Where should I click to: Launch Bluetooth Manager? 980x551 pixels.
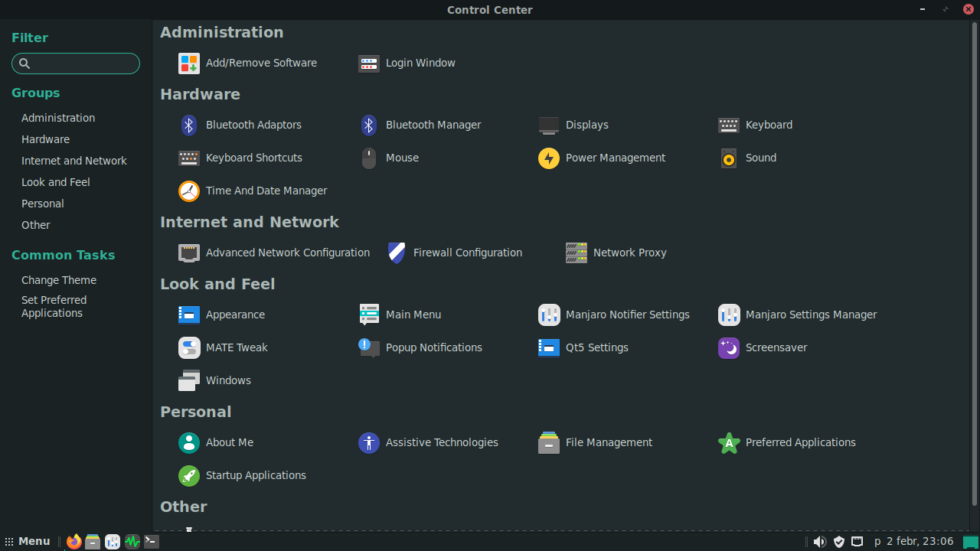click(x=420, y=125)
